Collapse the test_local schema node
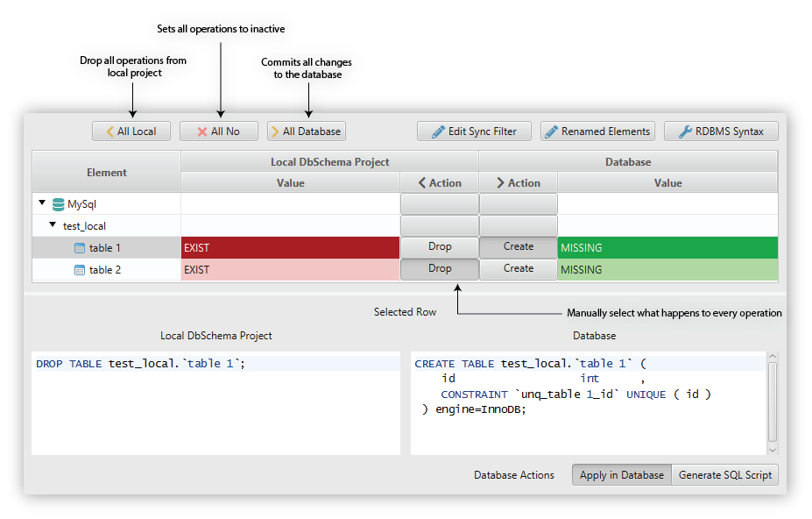 (53, 225)
